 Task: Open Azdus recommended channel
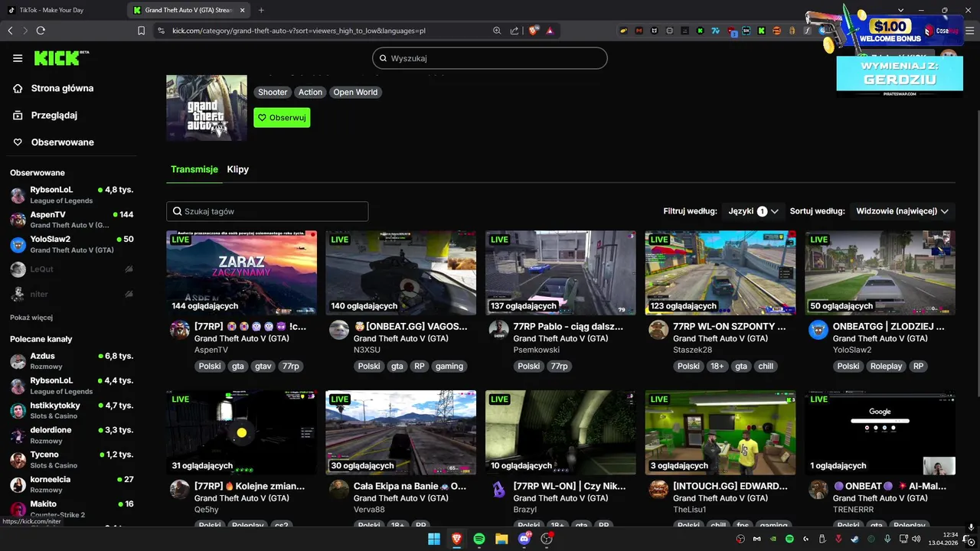(71, 361)
